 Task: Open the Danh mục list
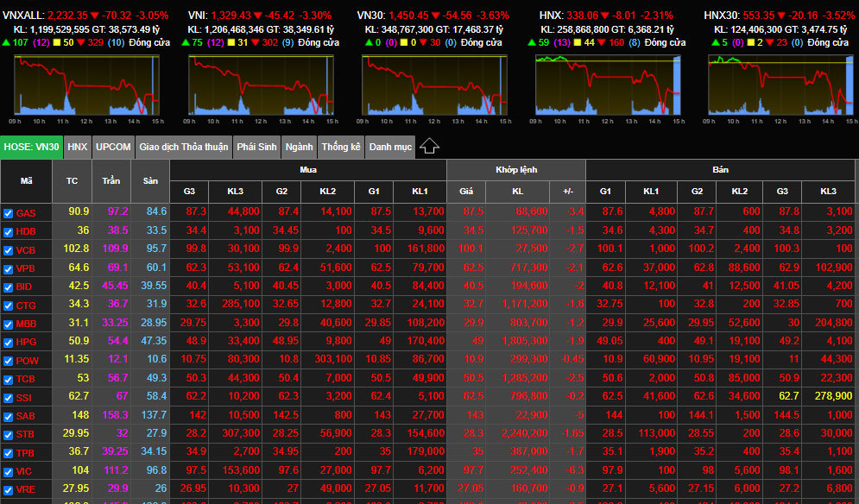click(390, 147)
